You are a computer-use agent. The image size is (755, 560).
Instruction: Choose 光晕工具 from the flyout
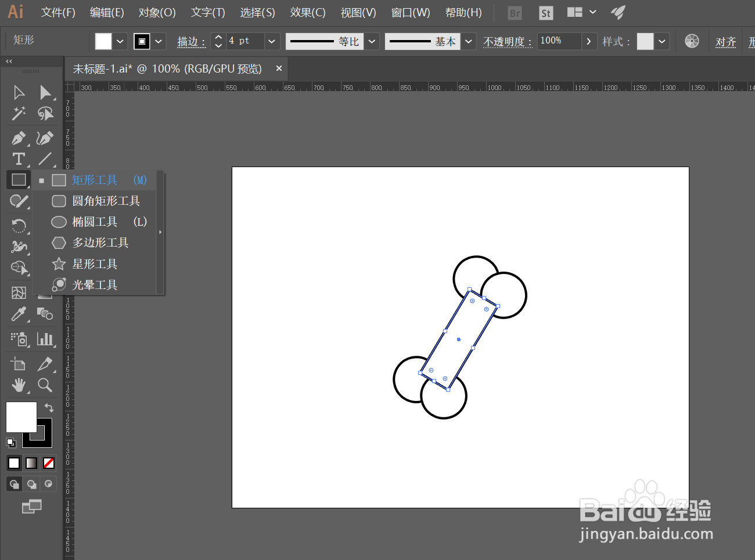[x=95, y=285]
